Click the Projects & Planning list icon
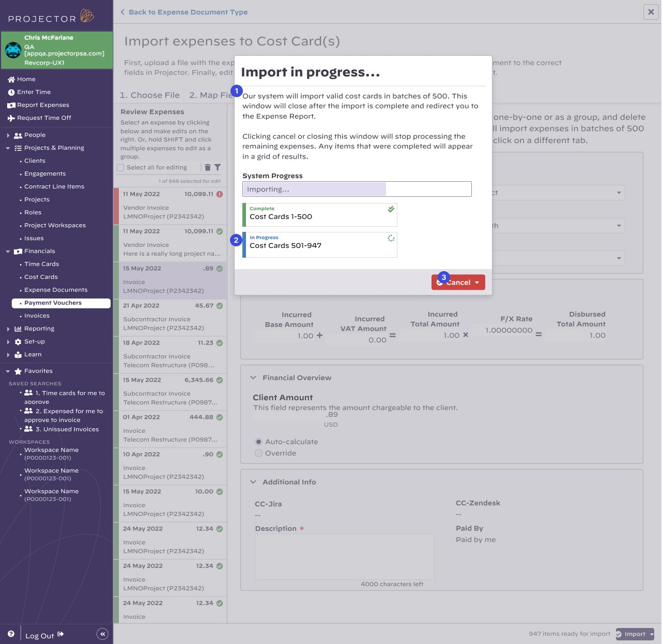 18,148
